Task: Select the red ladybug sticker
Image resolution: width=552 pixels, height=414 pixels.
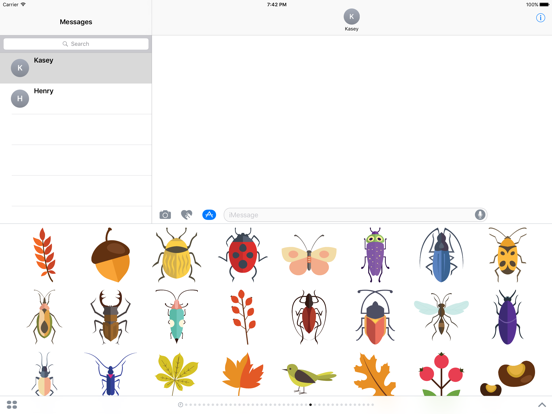Action: [243, 255]
